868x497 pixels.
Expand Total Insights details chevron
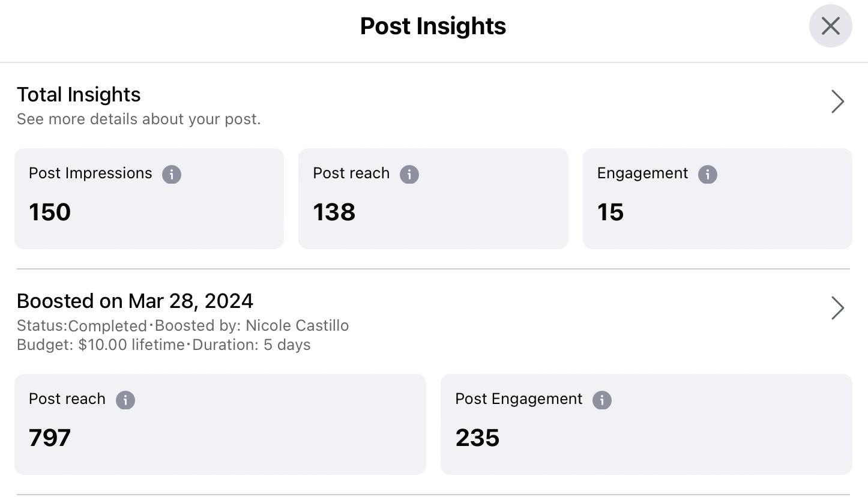pyautogui.click(x=837, y=101)
